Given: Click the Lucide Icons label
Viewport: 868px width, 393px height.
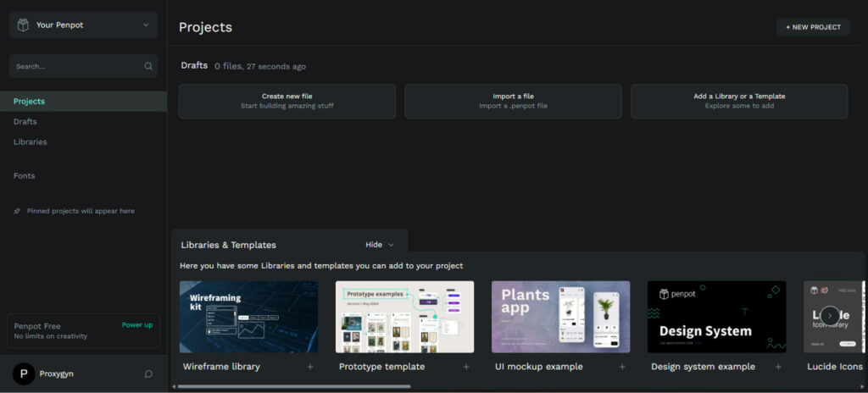Looking at the screenshot, I should 835,367.
